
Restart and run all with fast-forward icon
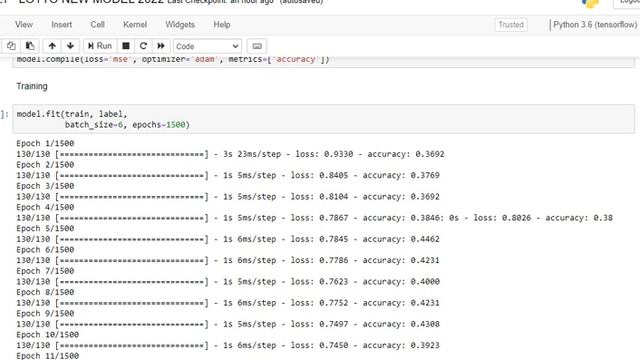(x=161, y=46)
